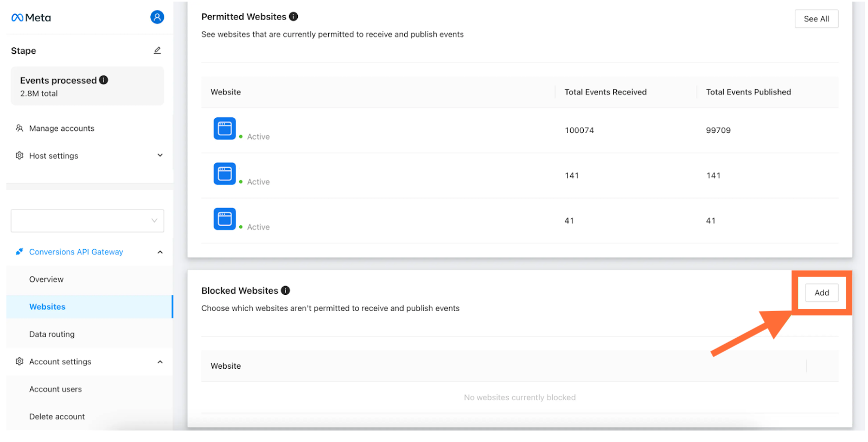Click the website icon with 41 events
Screen dimensions: 868x442
point(225,219)
